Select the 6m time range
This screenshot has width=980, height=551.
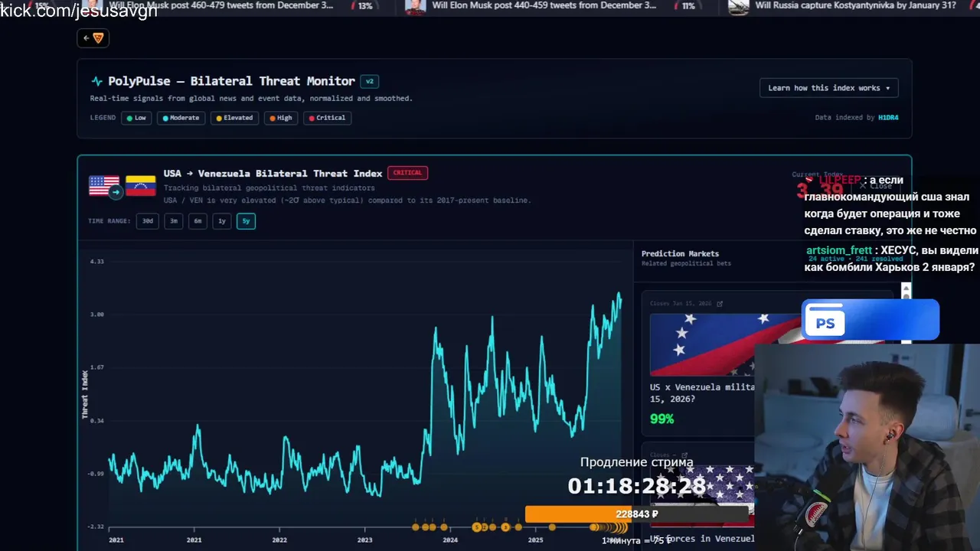coord(198,221)
